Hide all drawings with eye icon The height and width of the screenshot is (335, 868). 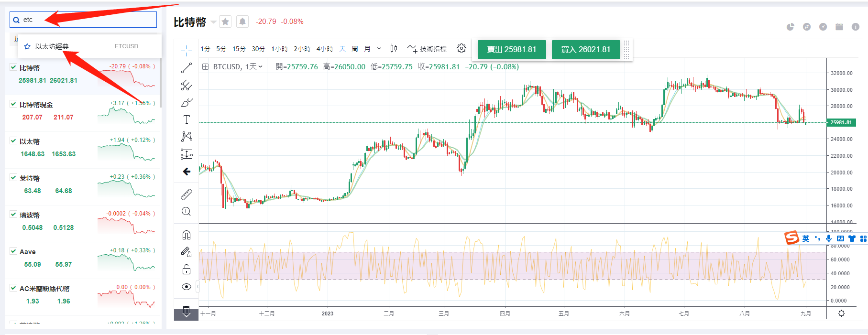click(187, 287)
